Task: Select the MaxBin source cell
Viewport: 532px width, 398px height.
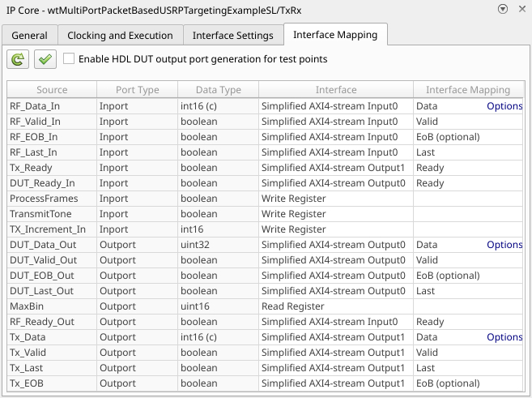Action: [52, 306]
